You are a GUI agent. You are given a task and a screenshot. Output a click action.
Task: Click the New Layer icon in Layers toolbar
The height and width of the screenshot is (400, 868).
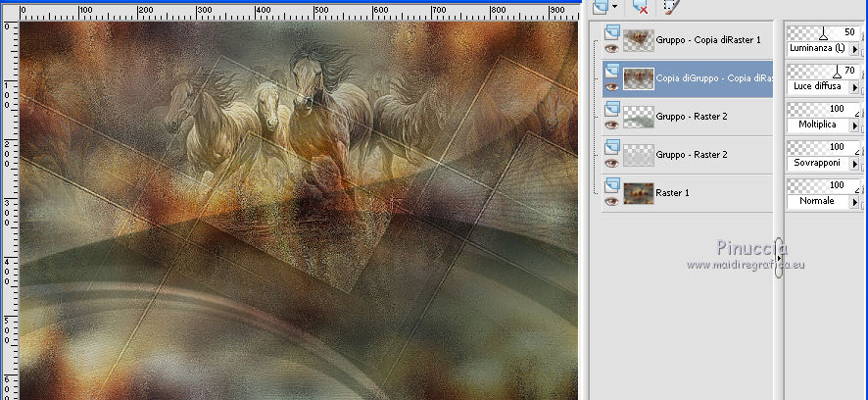[x=601, y=6]
